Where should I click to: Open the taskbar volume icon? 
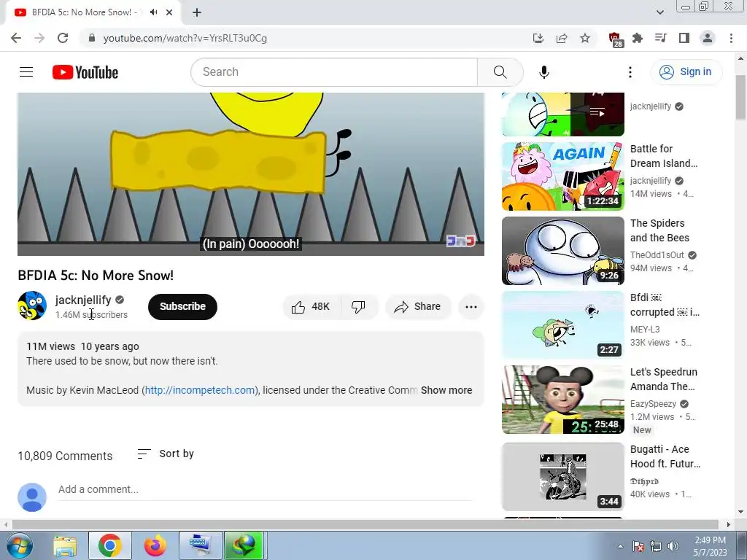(673, 546)
